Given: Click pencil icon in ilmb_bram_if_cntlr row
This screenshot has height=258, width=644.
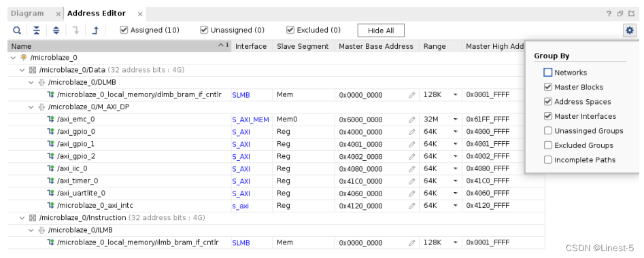Looking at the screenshot, I should [411, 243].
